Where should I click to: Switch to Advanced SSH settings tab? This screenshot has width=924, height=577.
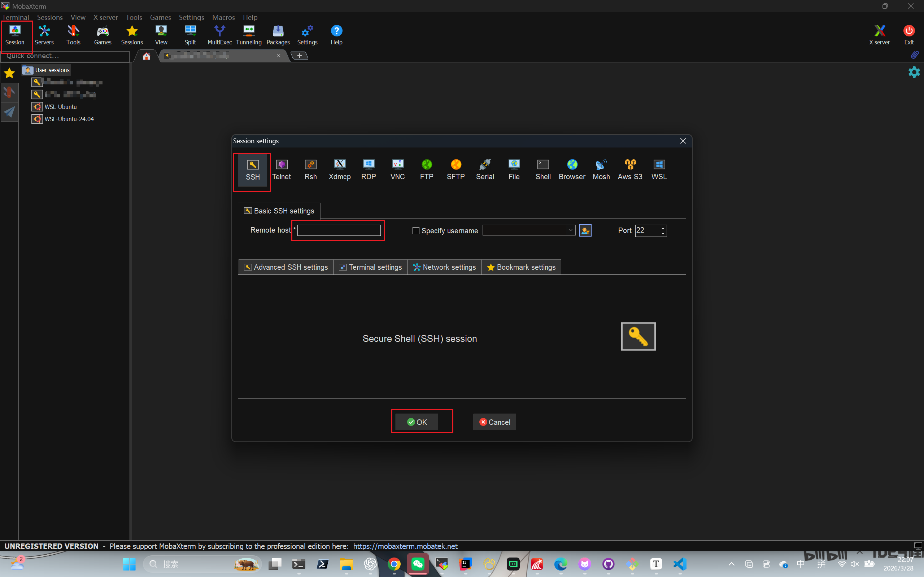coord(286,267)
